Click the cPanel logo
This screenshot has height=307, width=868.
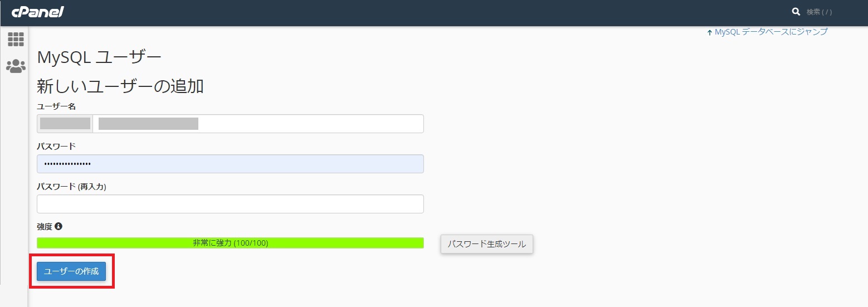(38, 12)
